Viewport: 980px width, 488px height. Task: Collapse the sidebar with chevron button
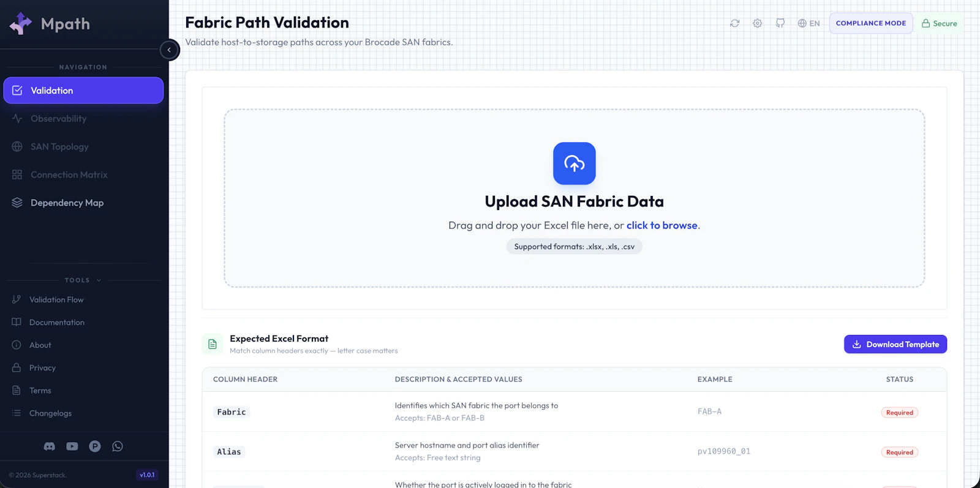[170, 50]
